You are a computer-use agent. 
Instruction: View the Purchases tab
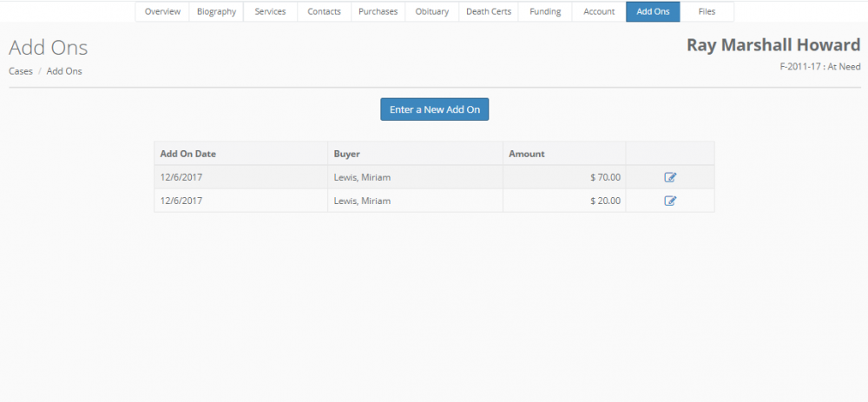click(378, 11)
